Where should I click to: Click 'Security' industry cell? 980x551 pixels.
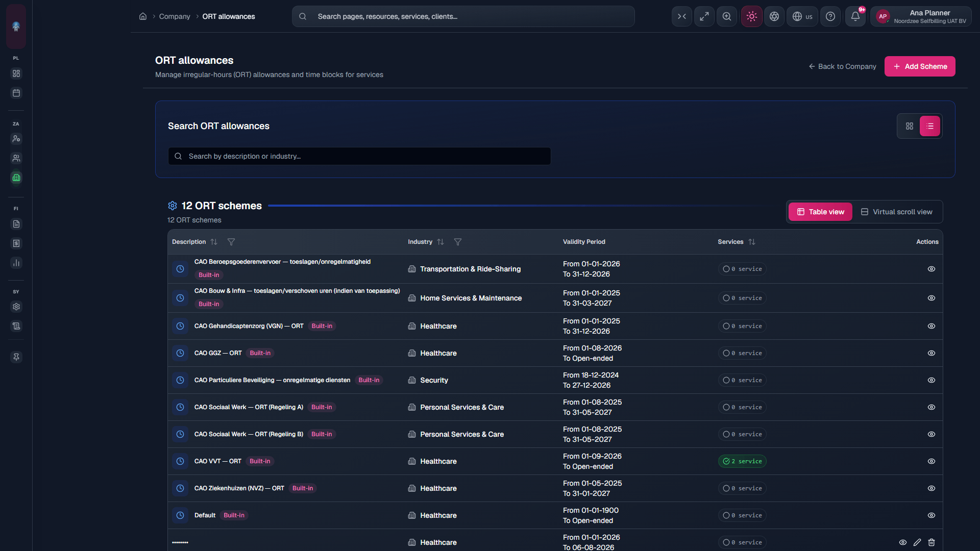pyautogui.click(x=434, y=380)
